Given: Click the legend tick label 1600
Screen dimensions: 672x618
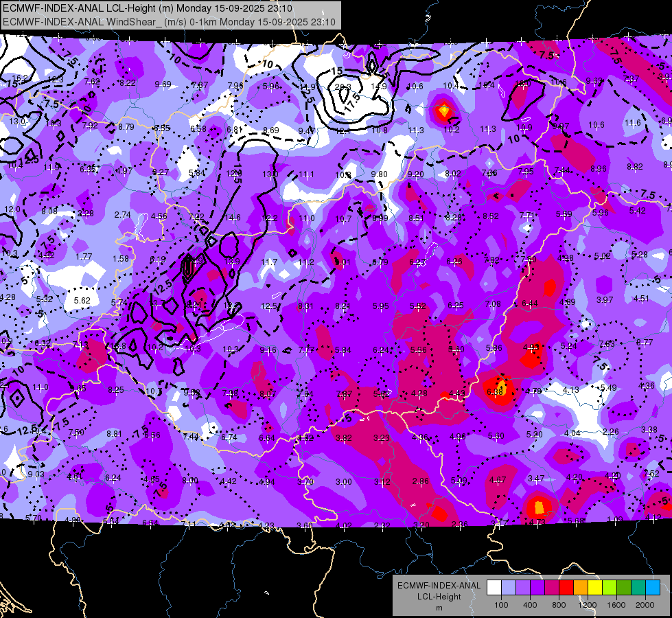Looking at the screenshot, I should (616, 605).
